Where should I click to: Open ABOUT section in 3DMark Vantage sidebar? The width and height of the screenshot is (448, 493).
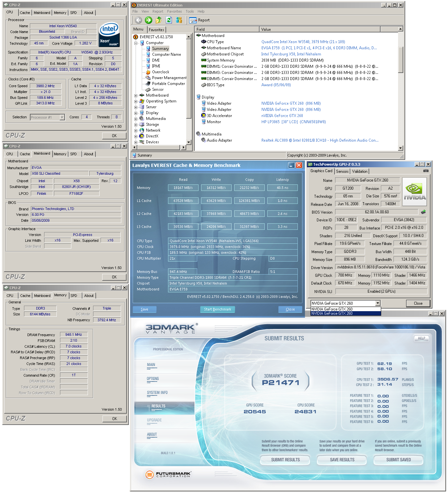click(152, 434)
